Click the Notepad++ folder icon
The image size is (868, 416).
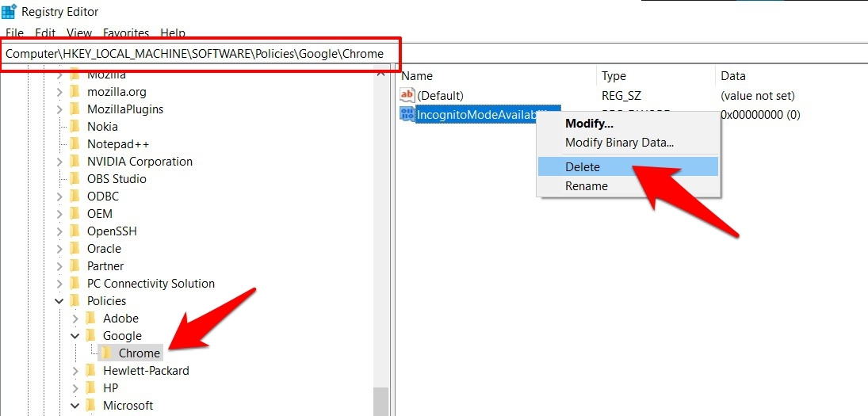[x=75, y=144]
